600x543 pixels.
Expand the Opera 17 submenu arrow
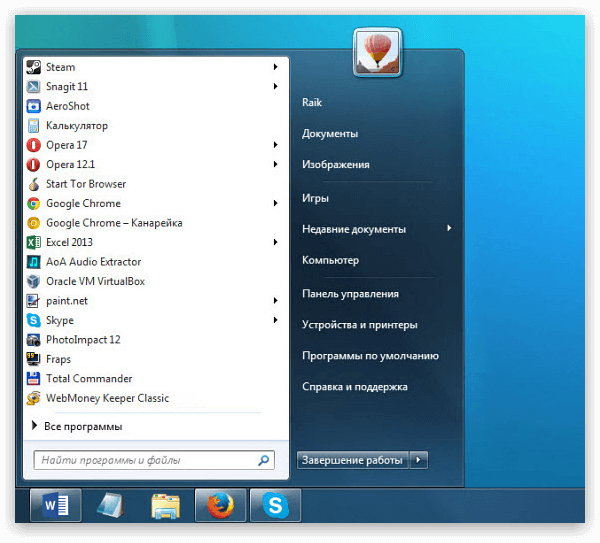click(x=276, y=145)
